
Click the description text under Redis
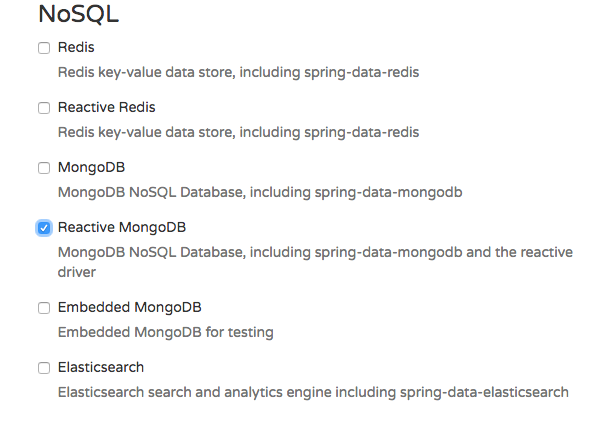(x=238, y=72)
